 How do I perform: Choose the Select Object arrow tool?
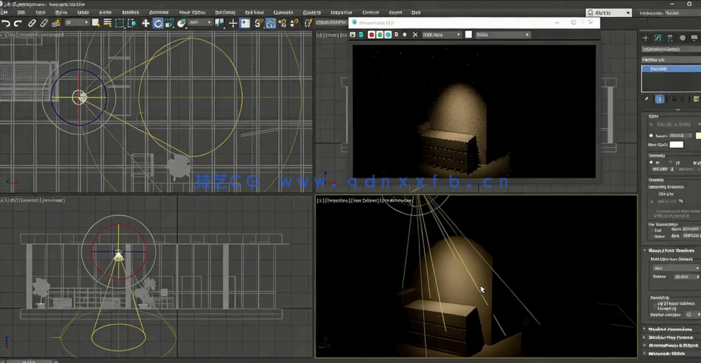coord(96,23)
